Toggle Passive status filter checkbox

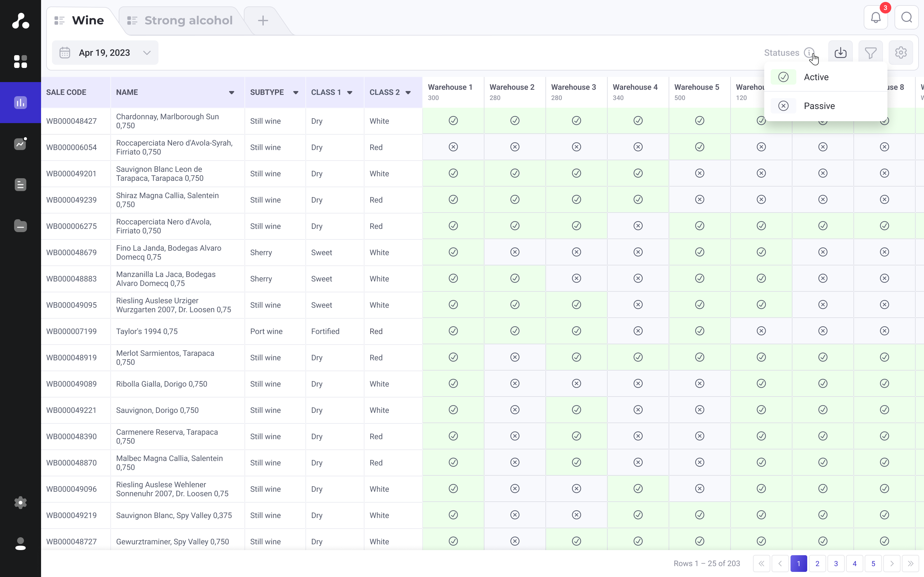pyautogui.click(x=784, y=106)
